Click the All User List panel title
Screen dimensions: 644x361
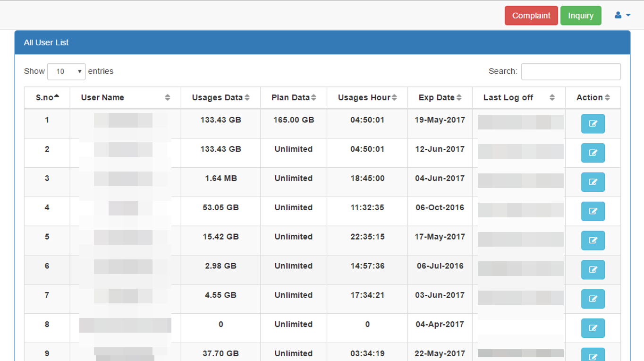[x=46, y=43]
